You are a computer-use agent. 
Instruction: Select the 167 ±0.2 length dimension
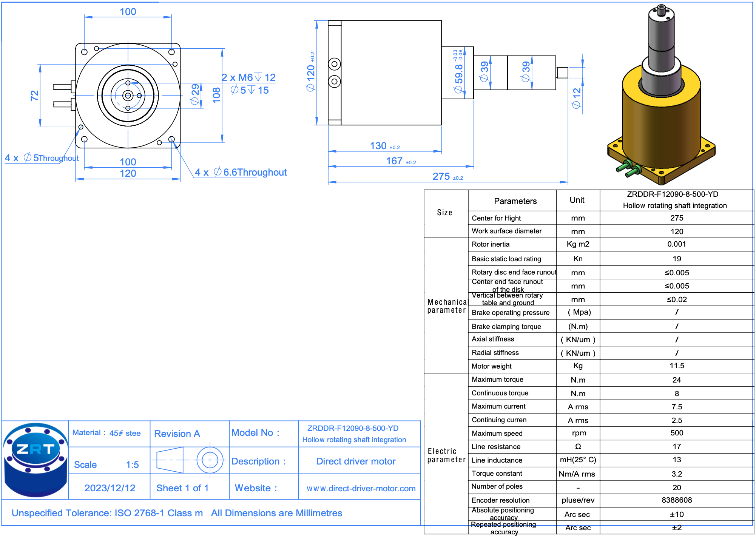[401, 161]
